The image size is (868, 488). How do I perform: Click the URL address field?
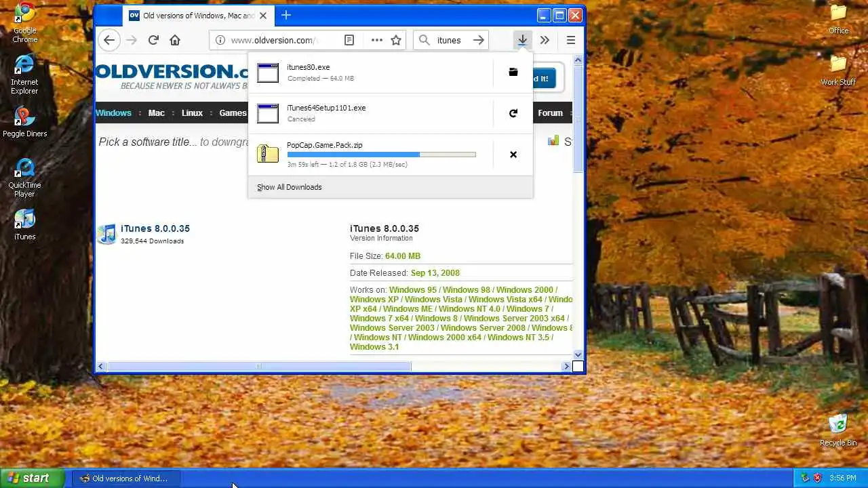coord(274,40)
